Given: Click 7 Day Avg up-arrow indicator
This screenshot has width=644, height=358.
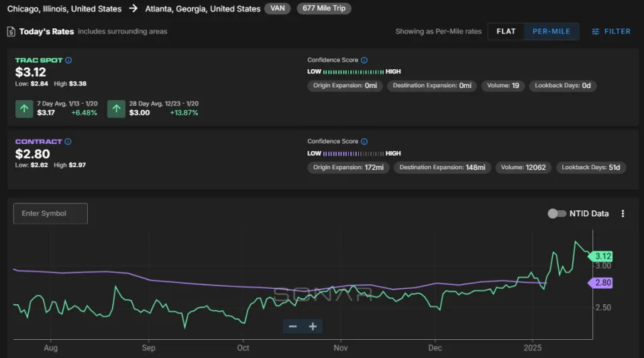Looking at the screenshot, I should click(24, 109).
